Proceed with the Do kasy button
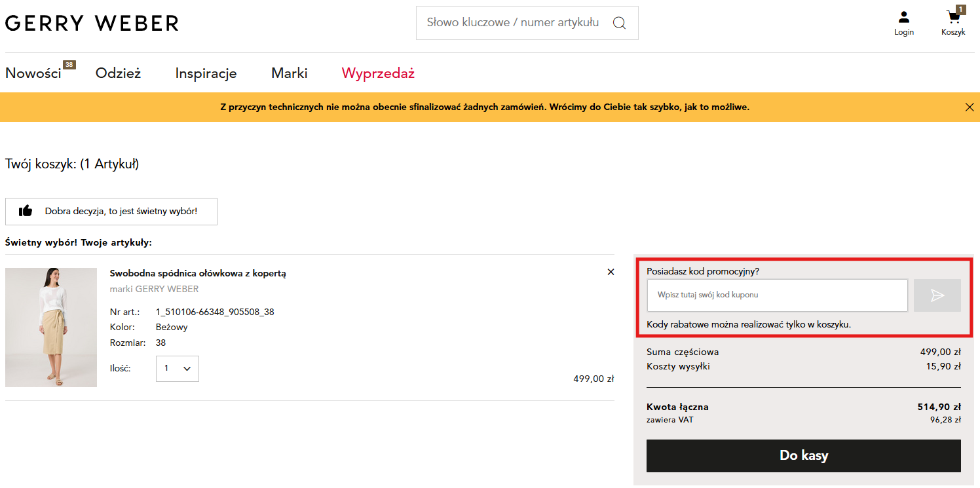980x488 pixels. [804, 456]
